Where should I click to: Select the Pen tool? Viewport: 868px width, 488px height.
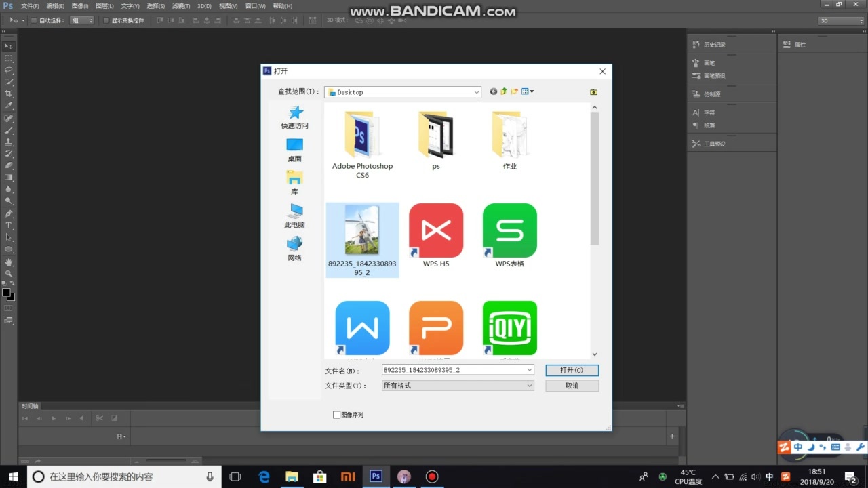tap(9, 213)
